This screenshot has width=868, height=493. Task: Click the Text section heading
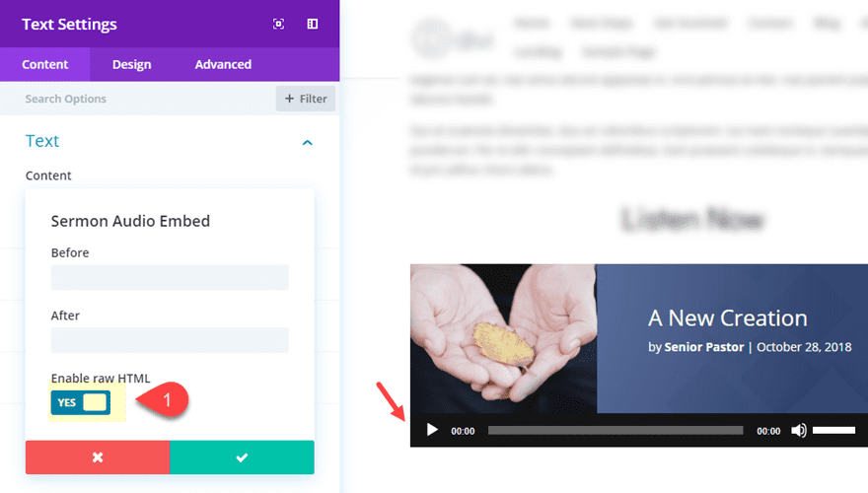coord(42,141)
